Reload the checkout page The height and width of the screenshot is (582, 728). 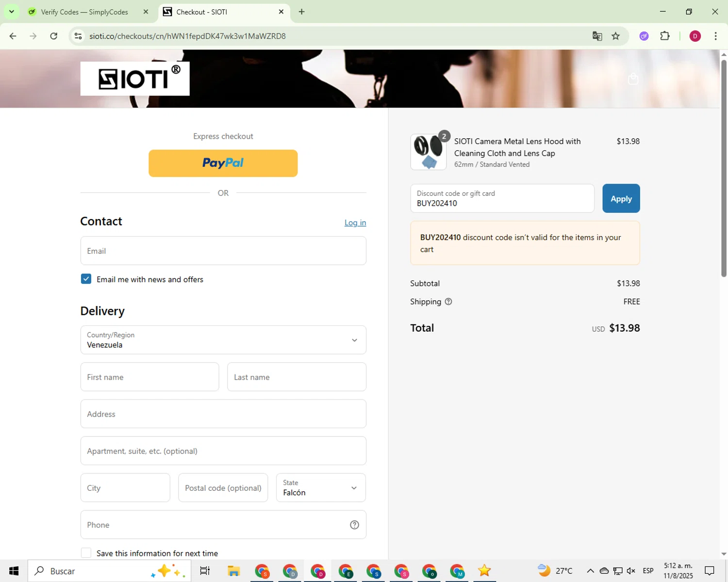pyautogui.click(x=54, y=36)
